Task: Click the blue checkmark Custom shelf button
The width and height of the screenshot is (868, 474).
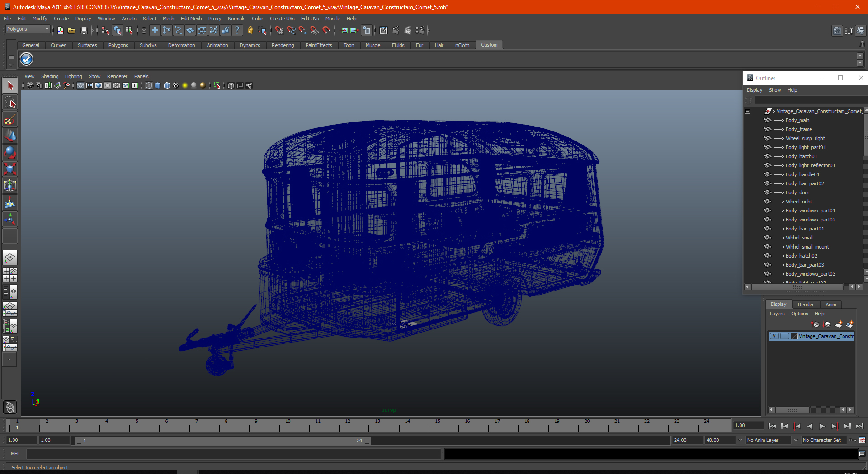Action: coord(27,59)
